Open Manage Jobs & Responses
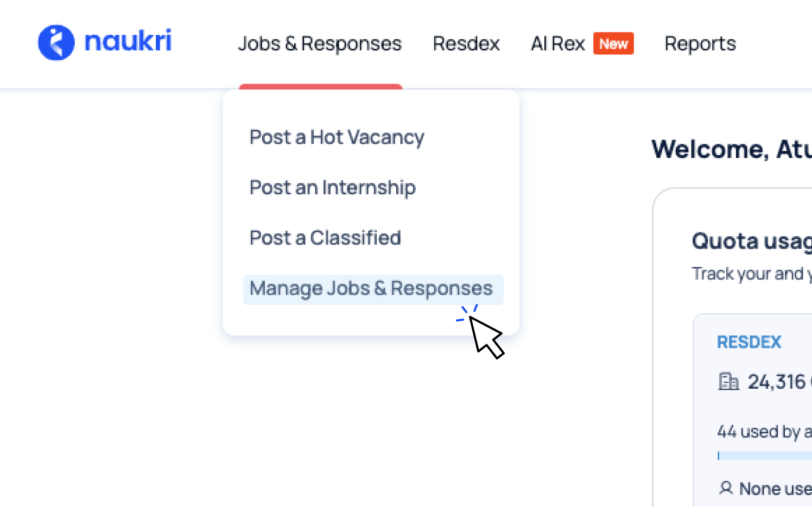The height and width of the screenshot is (507, 812). point(371,289)
